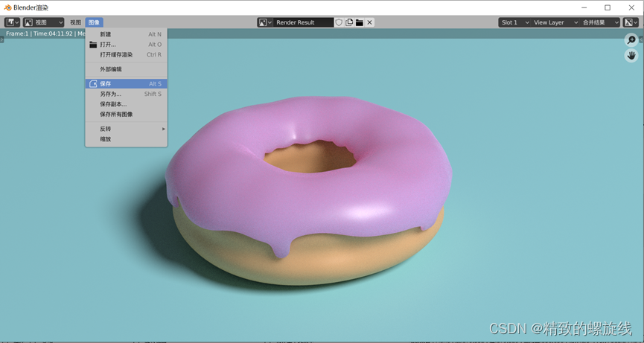Screen dimensions: 644x343
Task: Click the open image folder icon in header
Action: (360, 22)
